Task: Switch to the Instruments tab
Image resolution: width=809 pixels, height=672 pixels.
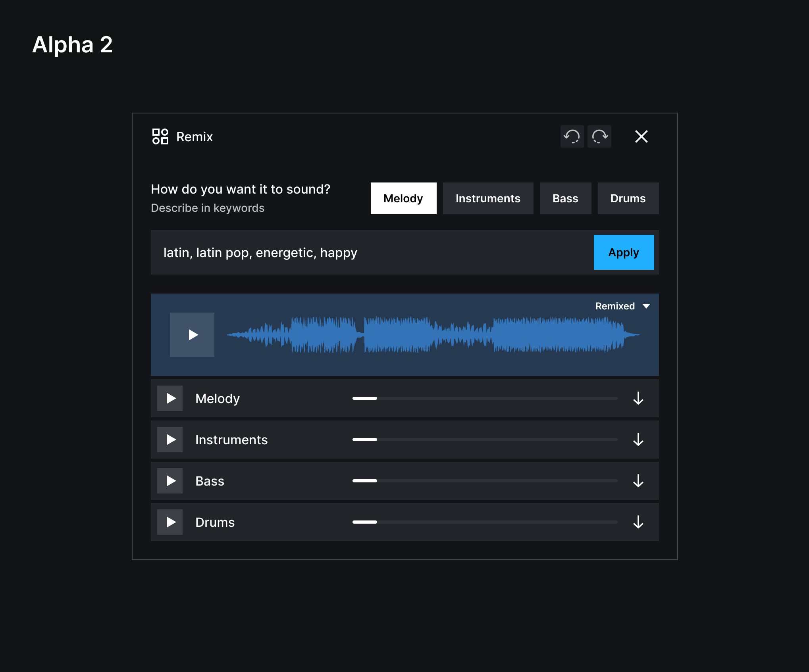Action: [488, 198]
